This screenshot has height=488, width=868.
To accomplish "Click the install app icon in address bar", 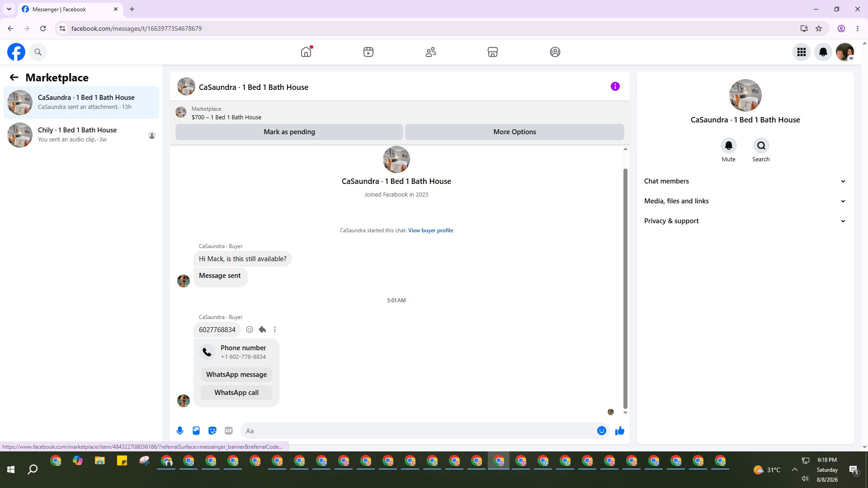I will pyautogui.click(x=804, y=28).
